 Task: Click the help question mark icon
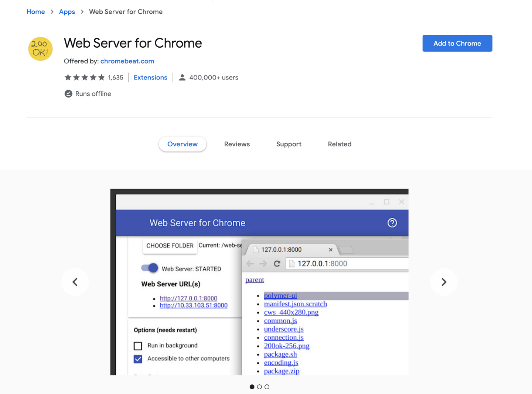coord(392,223)
